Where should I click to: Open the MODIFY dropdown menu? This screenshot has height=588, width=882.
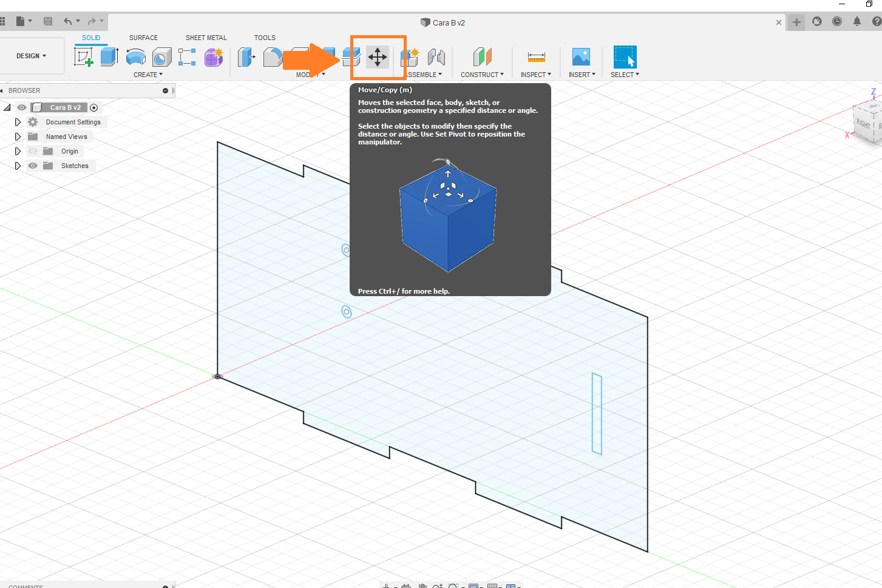(x=311, y=75)
